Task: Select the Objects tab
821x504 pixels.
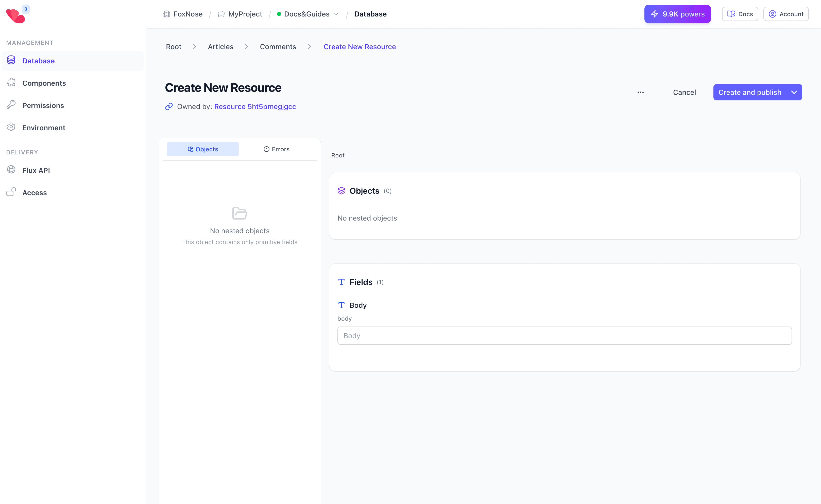Action: tap(202, 149)
